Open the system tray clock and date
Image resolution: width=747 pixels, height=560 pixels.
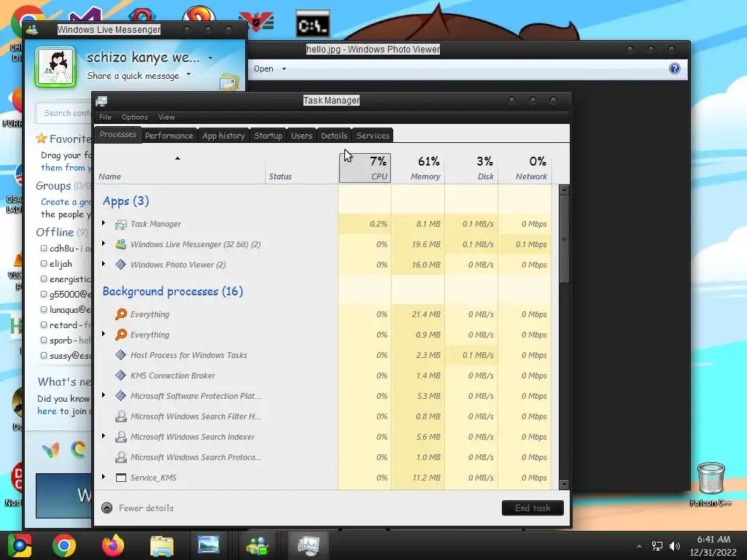point(713,545)
